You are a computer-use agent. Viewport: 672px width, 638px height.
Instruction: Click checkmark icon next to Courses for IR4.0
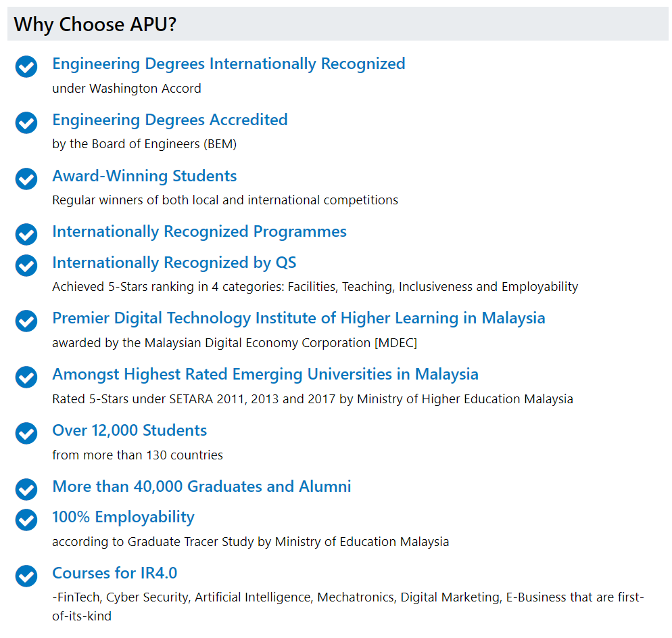point(26,576)
